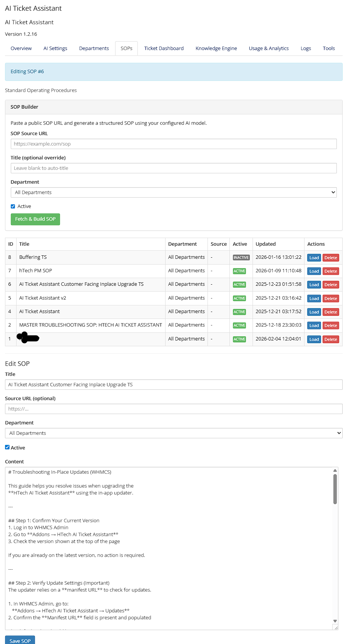Screen dimensions: 343x644
Task: Click the Edit SOP Title field
Action: pos(174,385)
